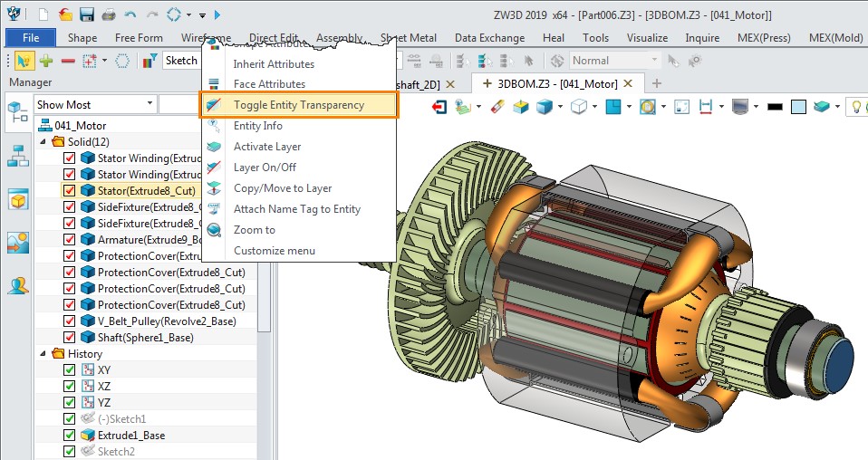Viewport: 868px width, 460px height.
Task: Click the Sketch filter input field
Action: 181,61
